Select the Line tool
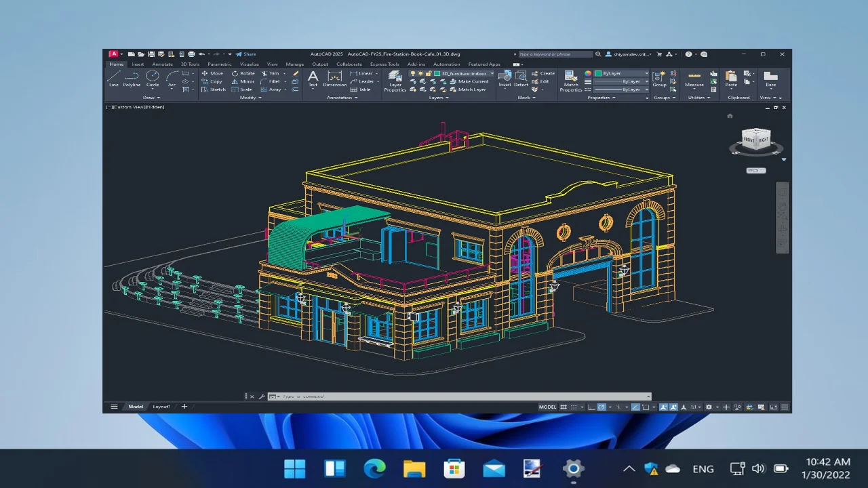868x488 pixels. (113, 79)
